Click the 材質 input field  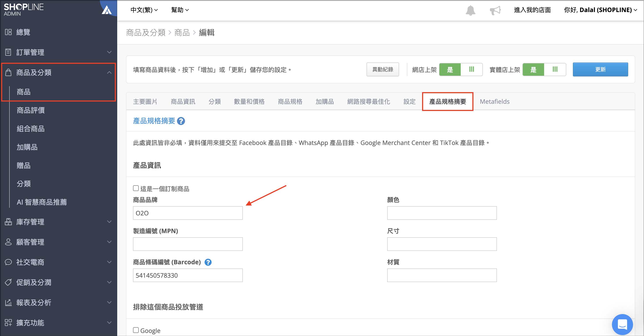pos(442,275)
